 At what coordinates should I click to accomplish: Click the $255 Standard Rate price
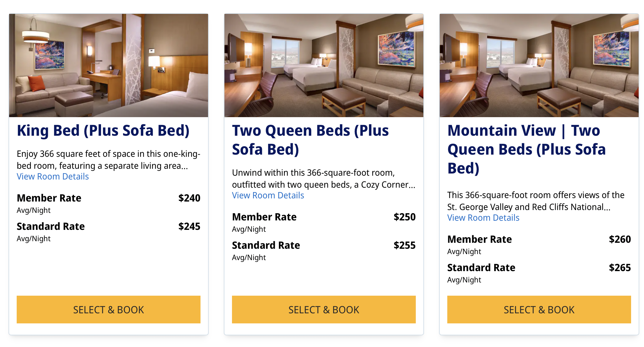click(404, 245)
